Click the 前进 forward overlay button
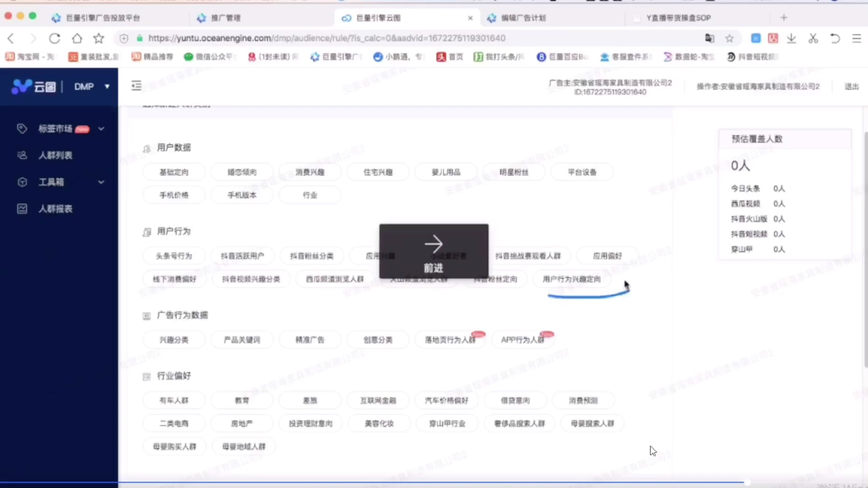 (434, 251)
